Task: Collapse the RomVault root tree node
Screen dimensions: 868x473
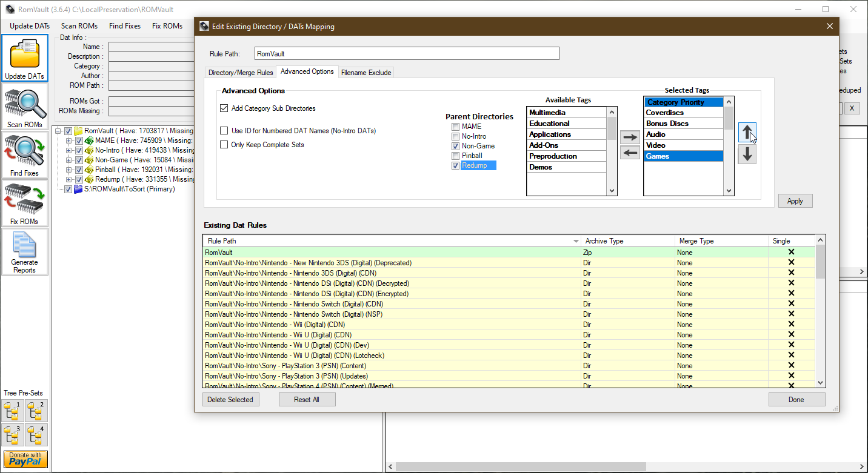Action: 58,131
